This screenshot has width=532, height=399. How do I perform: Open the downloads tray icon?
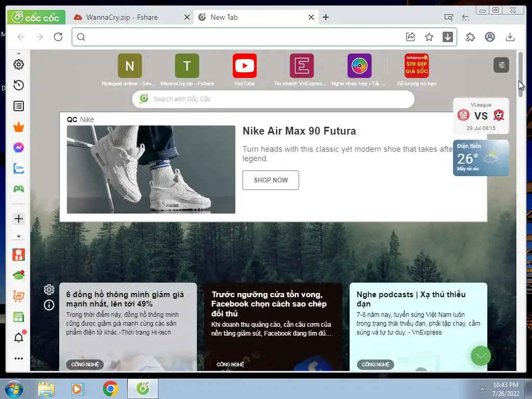pyautogui.click(x=510, y=37)
